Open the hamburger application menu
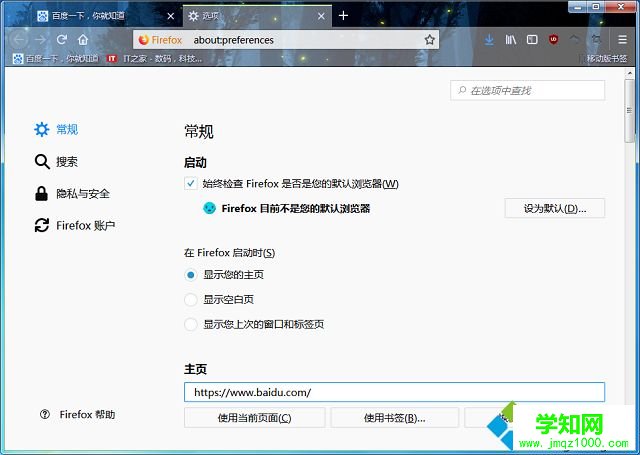 (x=622, y=40)
